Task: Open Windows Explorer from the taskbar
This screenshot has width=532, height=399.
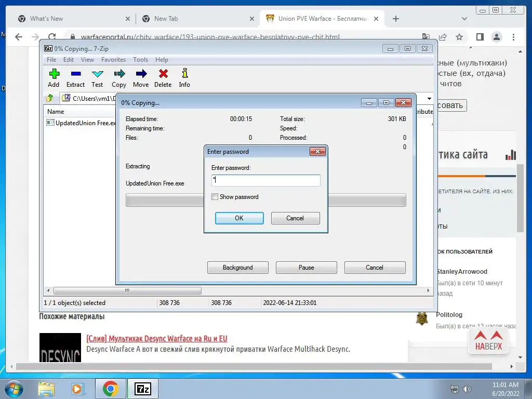Action: click(x=46, y=389)
